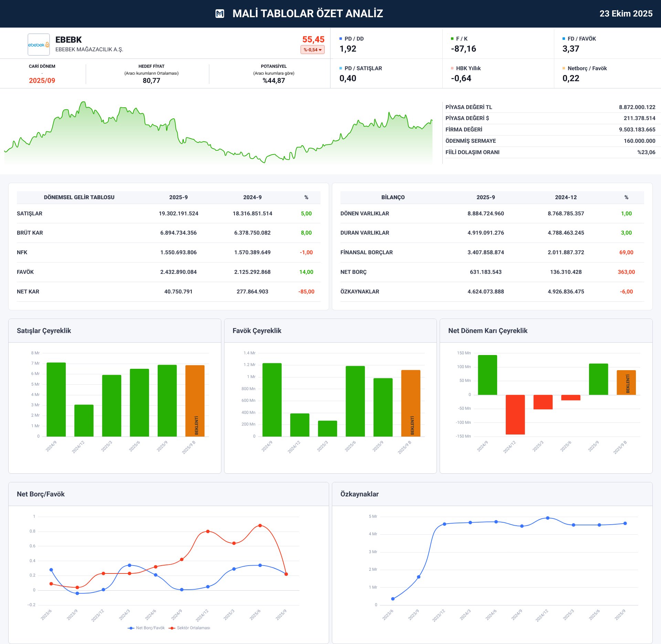
Task: Select the NET KAR row label
Action: point(28,292)
